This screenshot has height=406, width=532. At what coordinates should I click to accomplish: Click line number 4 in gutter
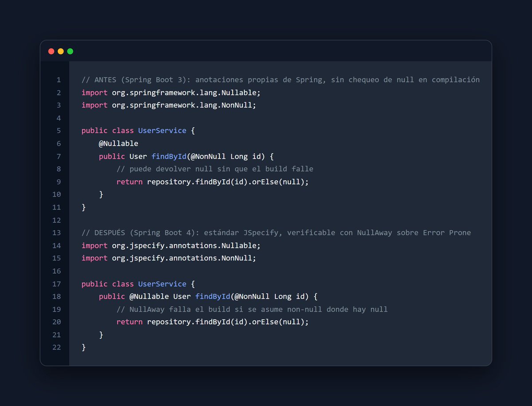59,118
